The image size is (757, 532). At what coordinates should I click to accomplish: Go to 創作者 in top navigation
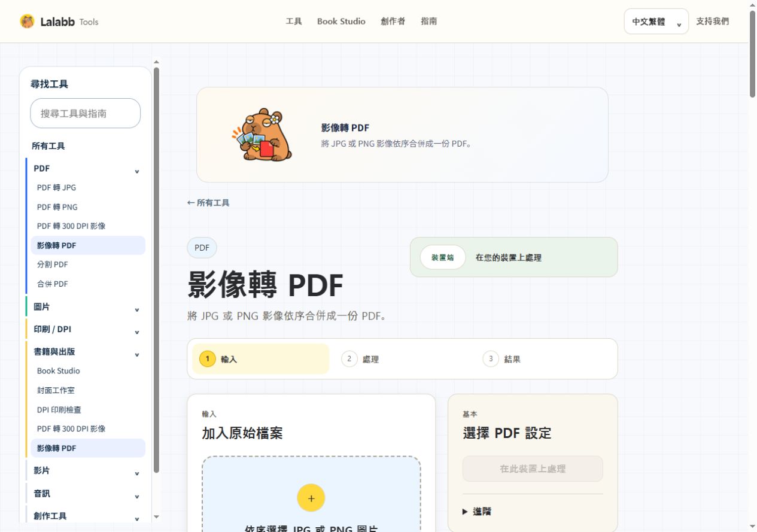pyautogui.click(x=393, y=22)
